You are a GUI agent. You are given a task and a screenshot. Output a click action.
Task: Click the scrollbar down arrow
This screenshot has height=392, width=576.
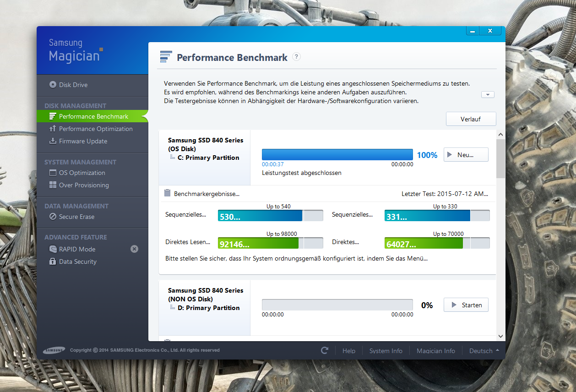pos(500,336)
